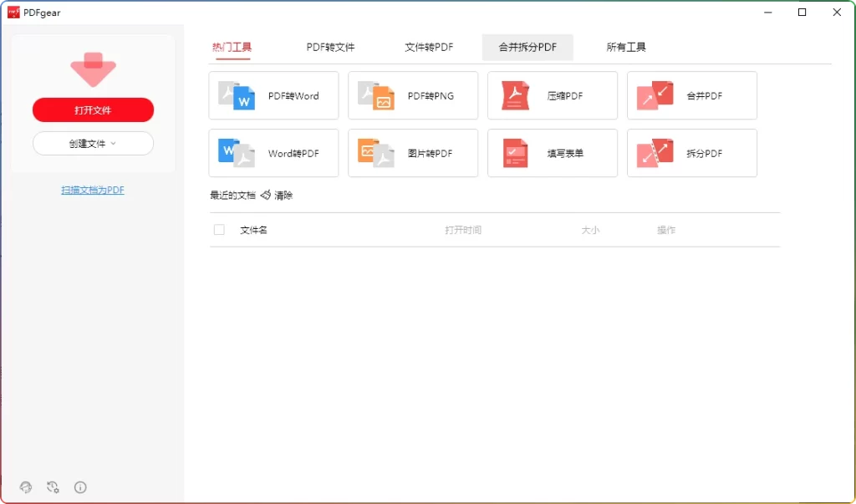Click the language globe icon at bottom left
Screen dimensions: 856x504
click(26, 487)
